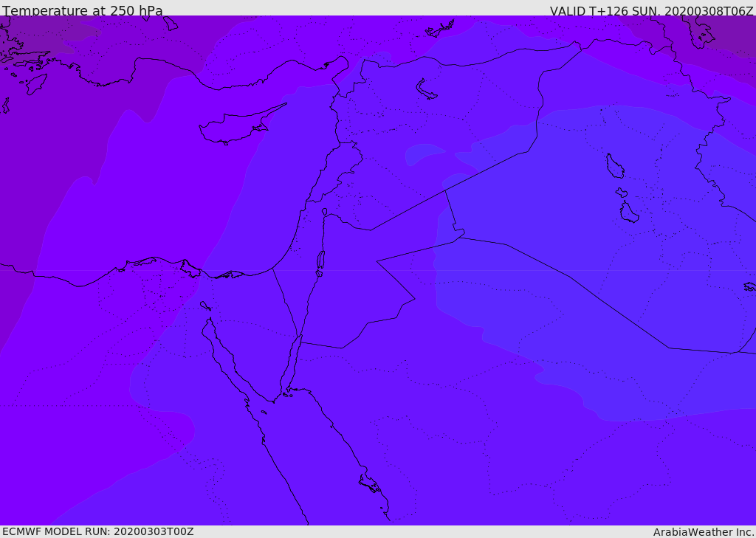
Task: Click the 'ArabiaWeather Inc' credit text
Action: click(x=703, y=532)
